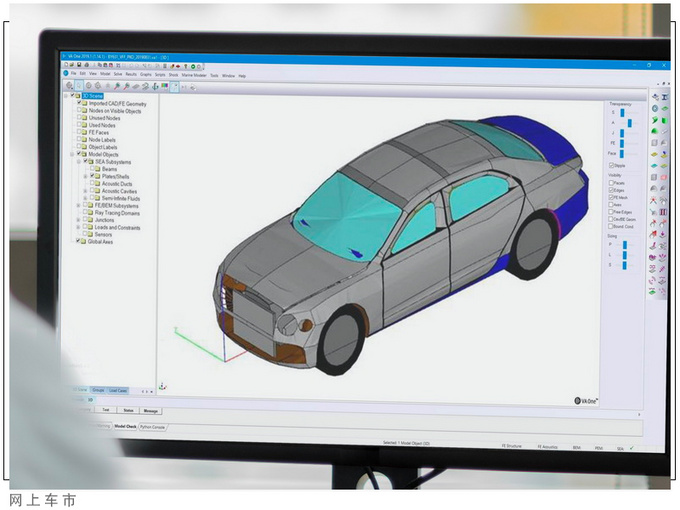Image resolution: width=680 pixels, height=510 pixels.
Task: Enable the Unused Nodes checkbox in tree
Action: [x=79, y=118]
